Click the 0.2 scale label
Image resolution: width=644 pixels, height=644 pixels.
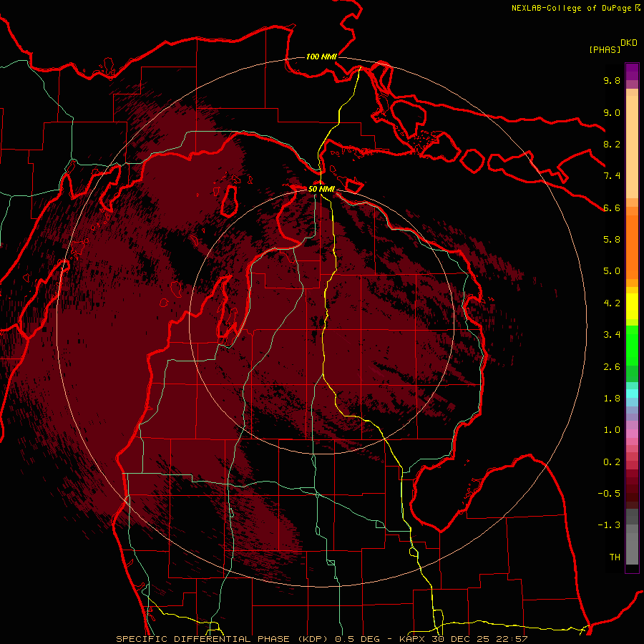click(x=612, y=462)
